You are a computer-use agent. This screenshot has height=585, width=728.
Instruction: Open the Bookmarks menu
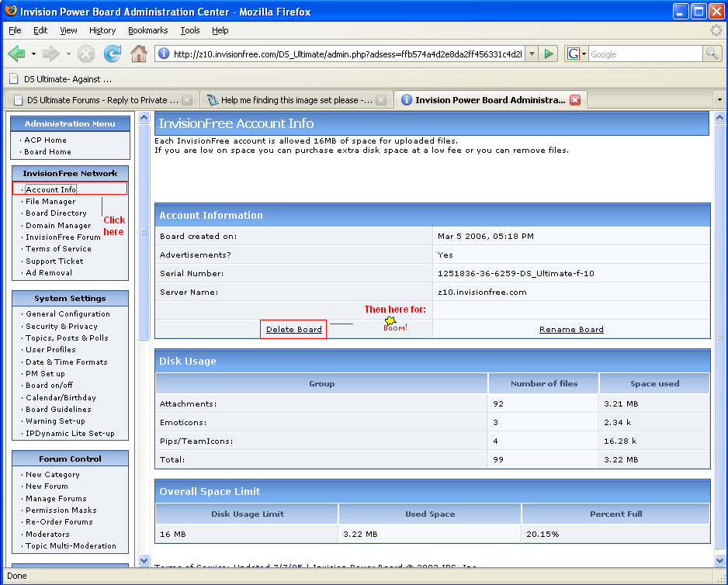(147, 30)
